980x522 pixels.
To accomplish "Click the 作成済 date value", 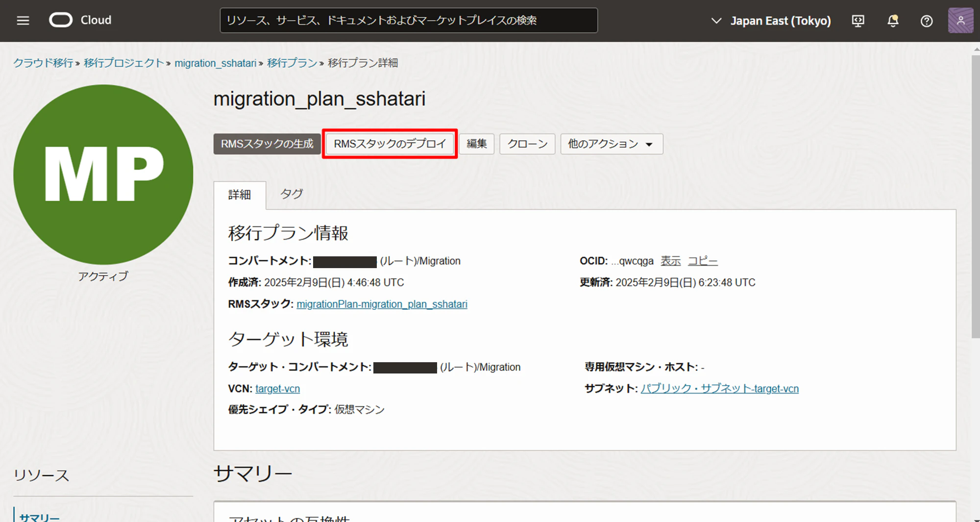I will 334,282.
